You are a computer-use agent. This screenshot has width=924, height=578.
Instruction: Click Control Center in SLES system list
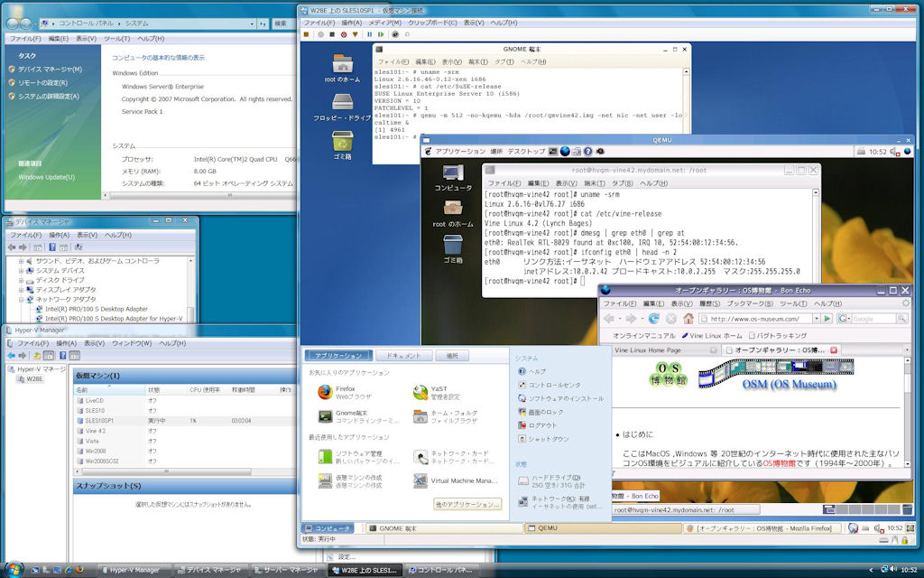(550, 385)
